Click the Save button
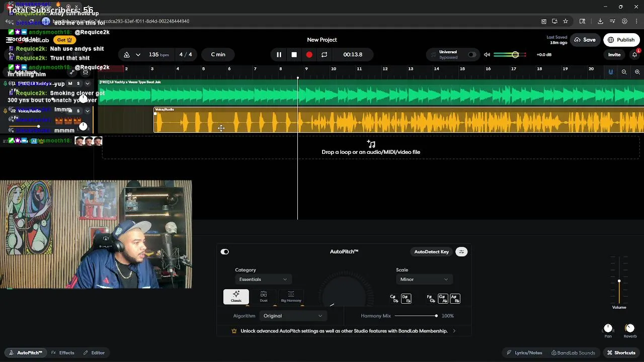Viewport: 644px width, 362px height. [x=585, y=40]
